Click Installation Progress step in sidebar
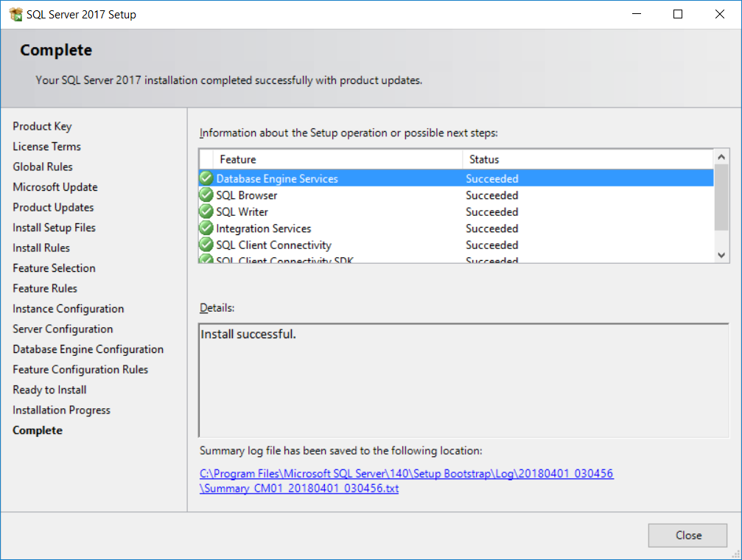 click(x=61, y=410)
